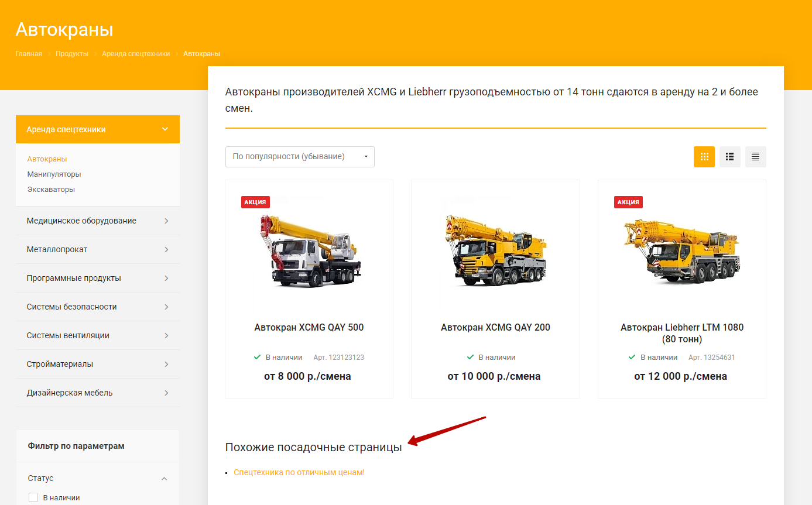Viewport: 812px width, 505px height.
Task: Open the «Металлопрокат» category
Action: pos(57,249)
